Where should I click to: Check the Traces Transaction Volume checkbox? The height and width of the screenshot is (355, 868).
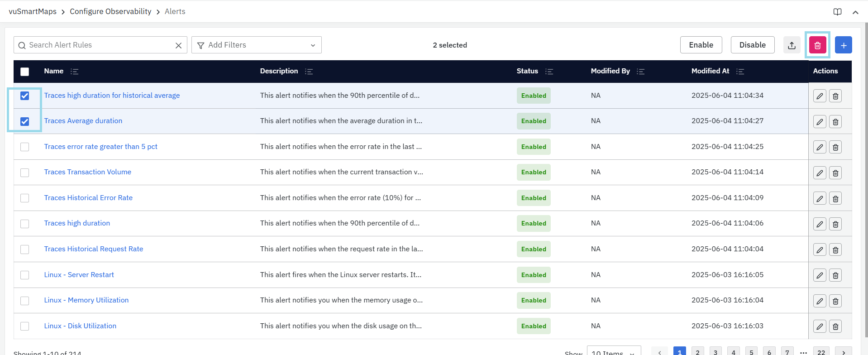point(25,173)
